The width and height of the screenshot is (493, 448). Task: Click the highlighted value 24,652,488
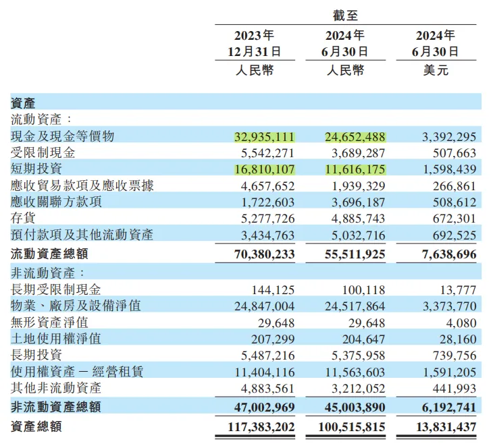point(355,137)
